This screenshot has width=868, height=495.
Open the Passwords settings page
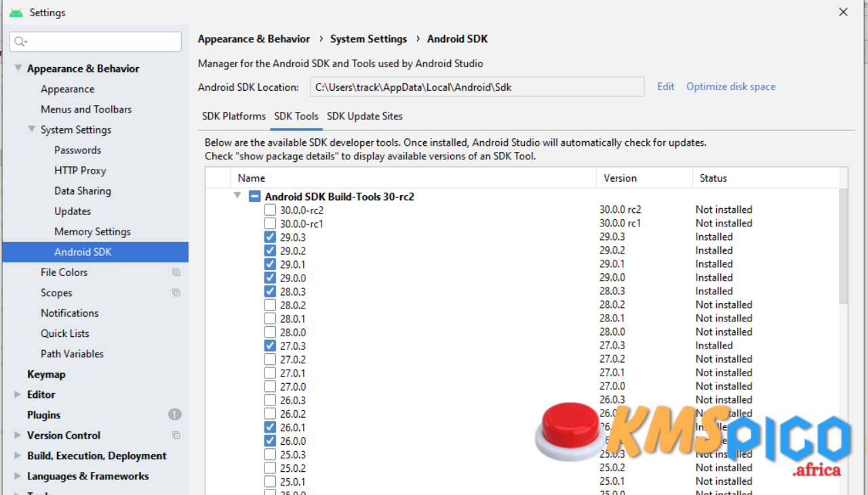point(77,151)
